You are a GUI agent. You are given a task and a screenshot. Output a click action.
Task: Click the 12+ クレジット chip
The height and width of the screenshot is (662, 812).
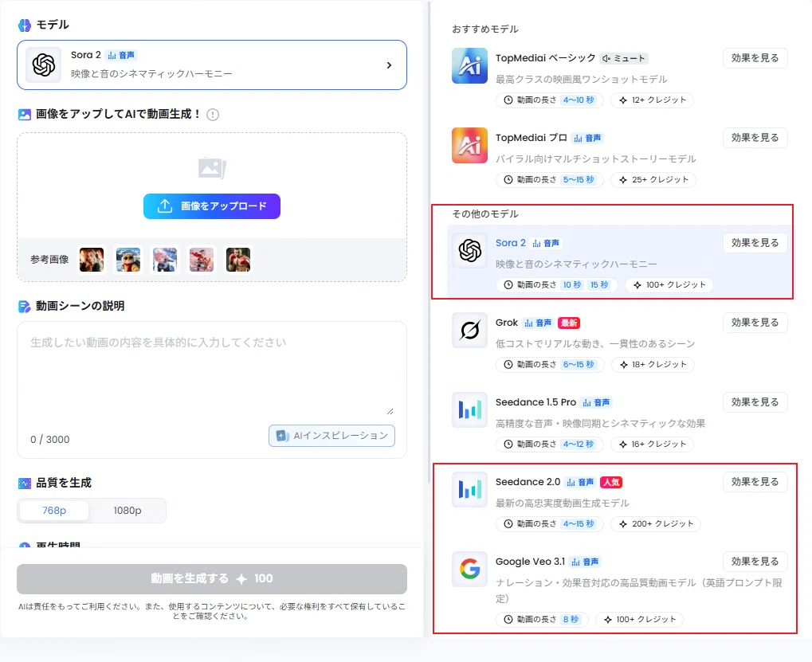tap(652, 100)
